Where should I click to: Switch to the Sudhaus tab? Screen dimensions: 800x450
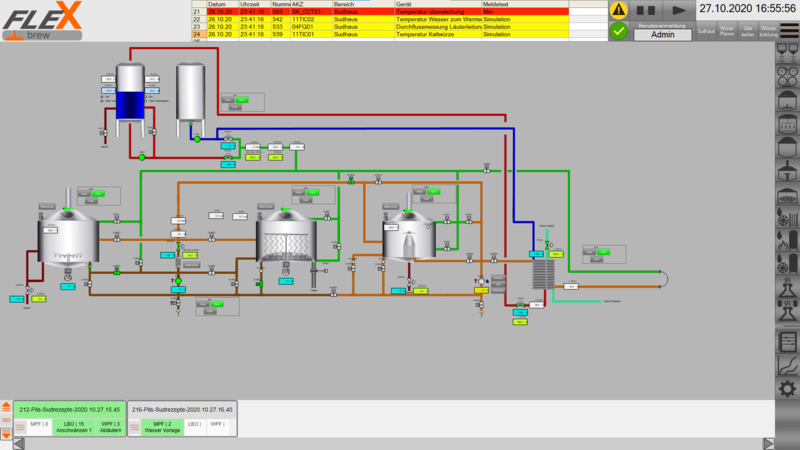point(706,32)
